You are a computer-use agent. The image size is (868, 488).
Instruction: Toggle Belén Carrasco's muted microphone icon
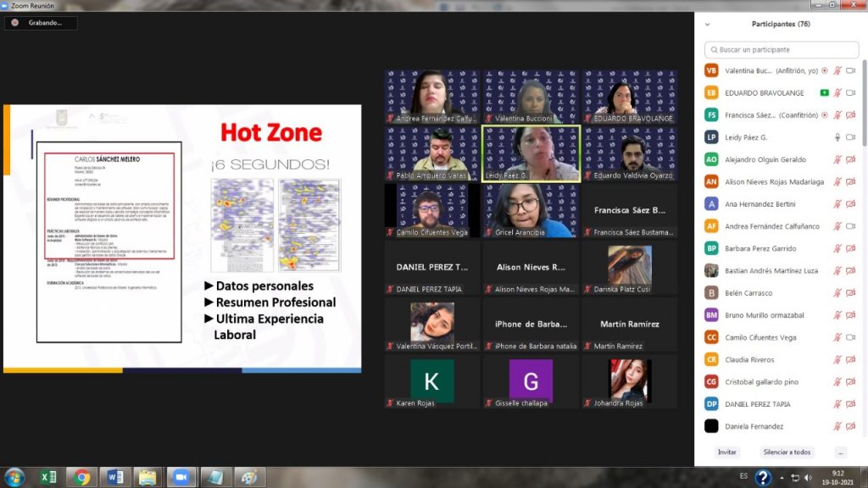click(837, 293)
